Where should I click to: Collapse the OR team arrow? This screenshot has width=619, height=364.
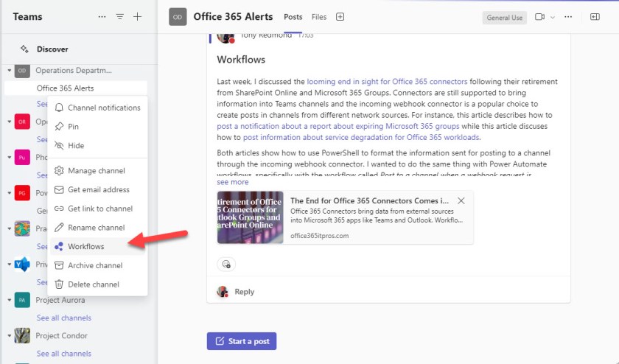9,122
